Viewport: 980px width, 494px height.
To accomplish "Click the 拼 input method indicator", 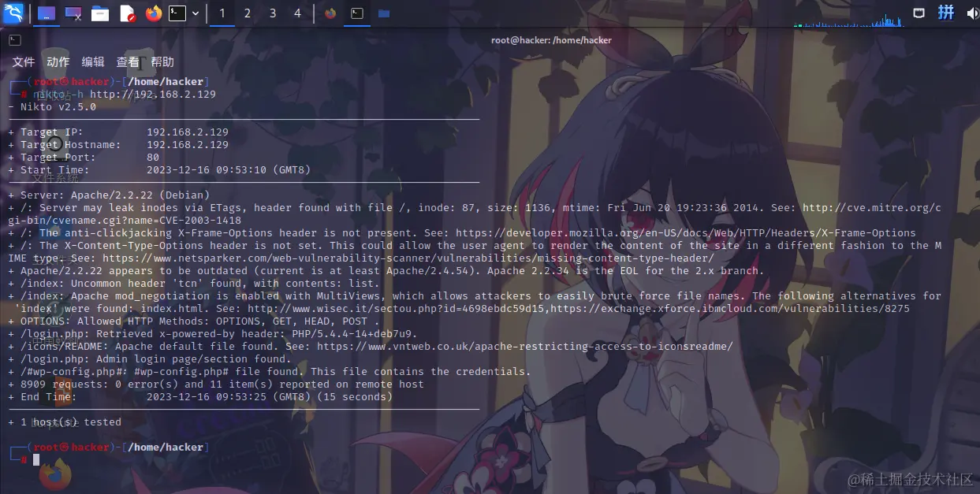I will (946, 13).
